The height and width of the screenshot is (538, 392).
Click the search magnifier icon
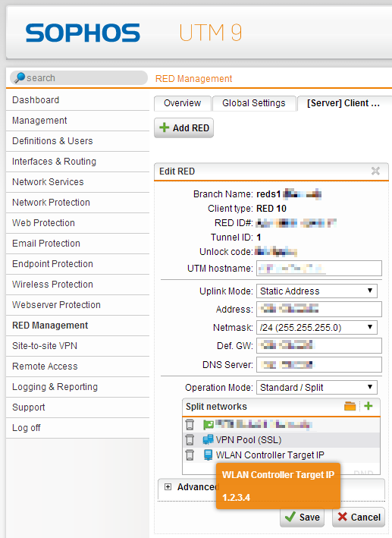[20, 77]
